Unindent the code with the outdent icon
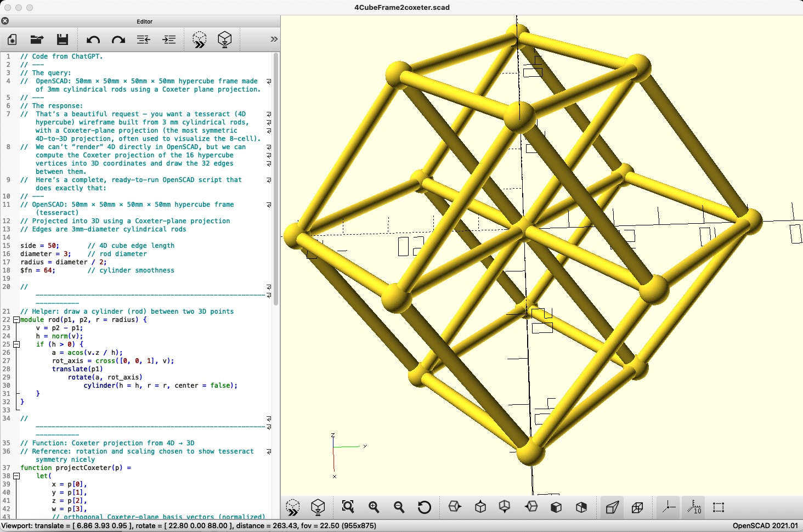The width and height of the screenshot is (803, 532). (143, 39)
